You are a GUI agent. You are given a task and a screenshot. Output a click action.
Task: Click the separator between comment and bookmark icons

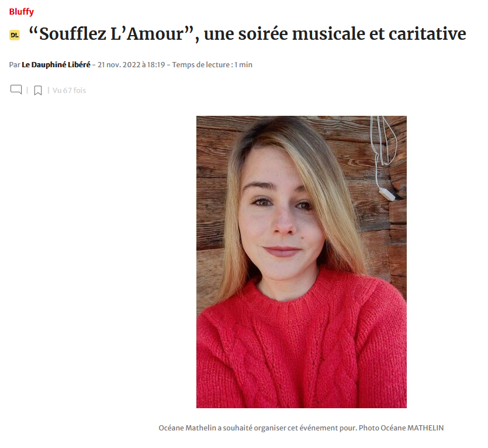[x=27, y=90]
